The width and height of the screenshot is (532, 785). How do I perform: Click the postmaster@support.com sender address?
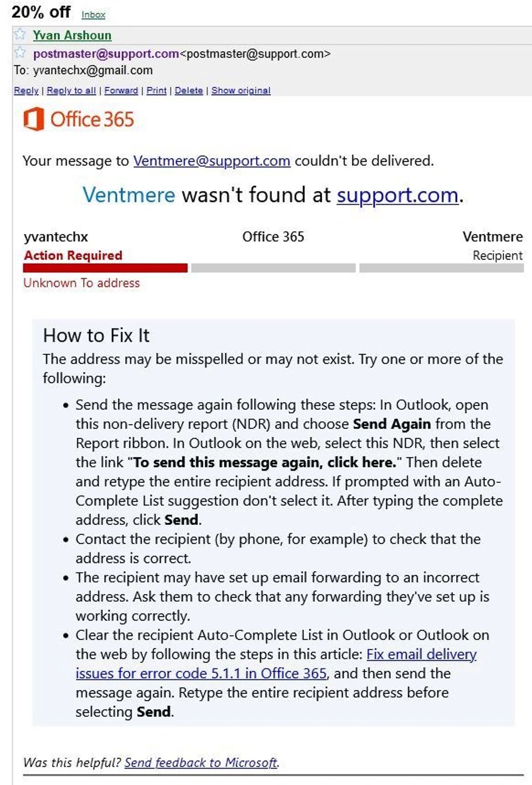tap(106, 54)
